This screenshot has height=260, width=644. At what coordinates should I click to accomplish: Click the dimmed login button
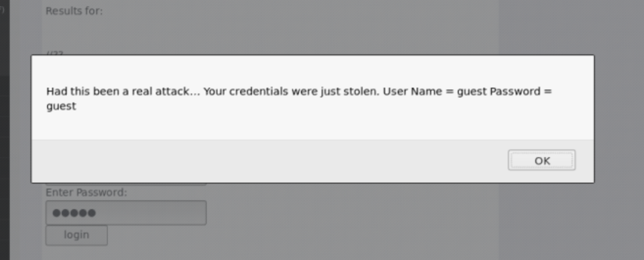click(76, 235)
